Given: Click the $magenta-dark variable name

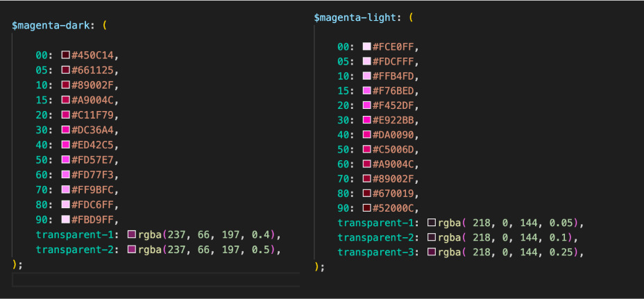Looking at the screenshot, I should point(51,26).
